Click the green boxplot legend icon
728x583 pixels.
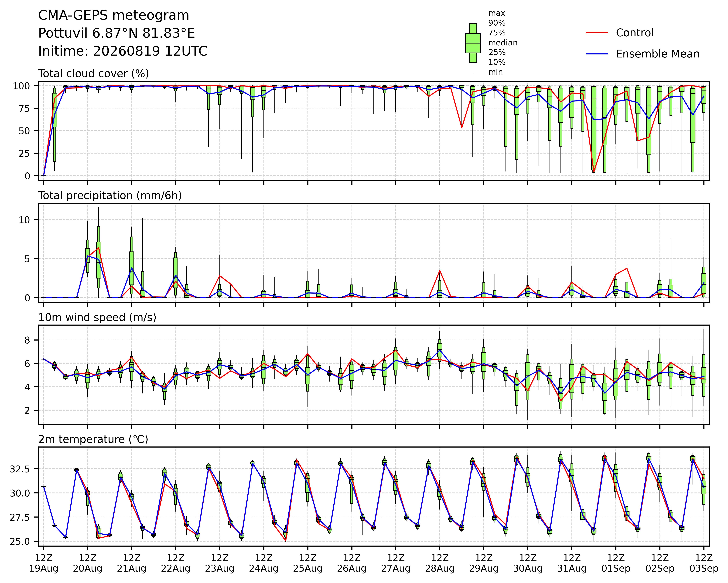(473, 43)
